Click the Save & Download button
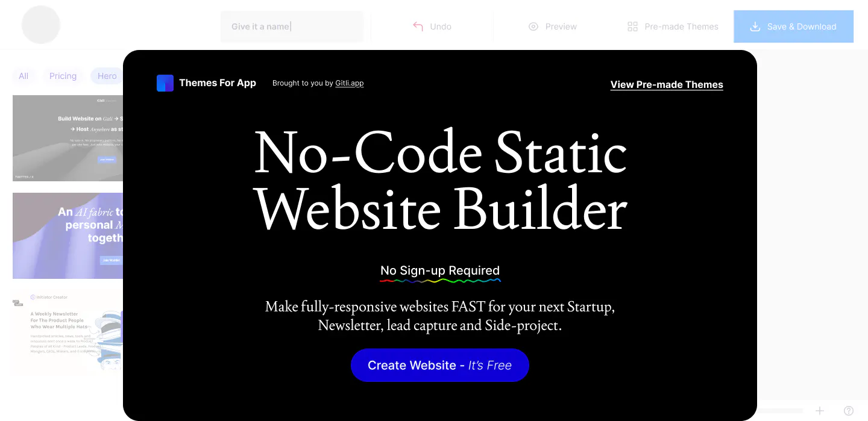 [793, 27]
